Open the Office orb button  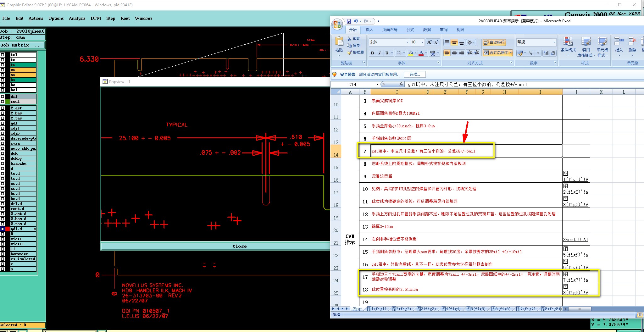point(337,24)
